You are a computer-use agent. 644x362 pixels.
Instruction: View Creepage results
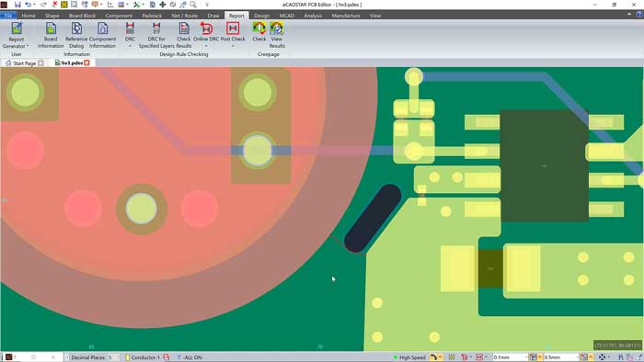tap(277, 35)
